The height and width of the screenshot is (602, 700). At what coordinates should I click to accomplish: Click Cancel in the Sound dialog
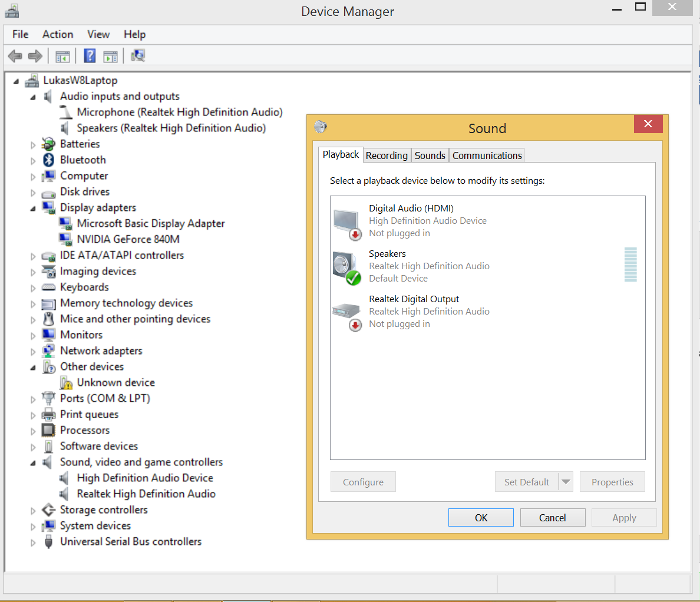(x=552, y=518)
